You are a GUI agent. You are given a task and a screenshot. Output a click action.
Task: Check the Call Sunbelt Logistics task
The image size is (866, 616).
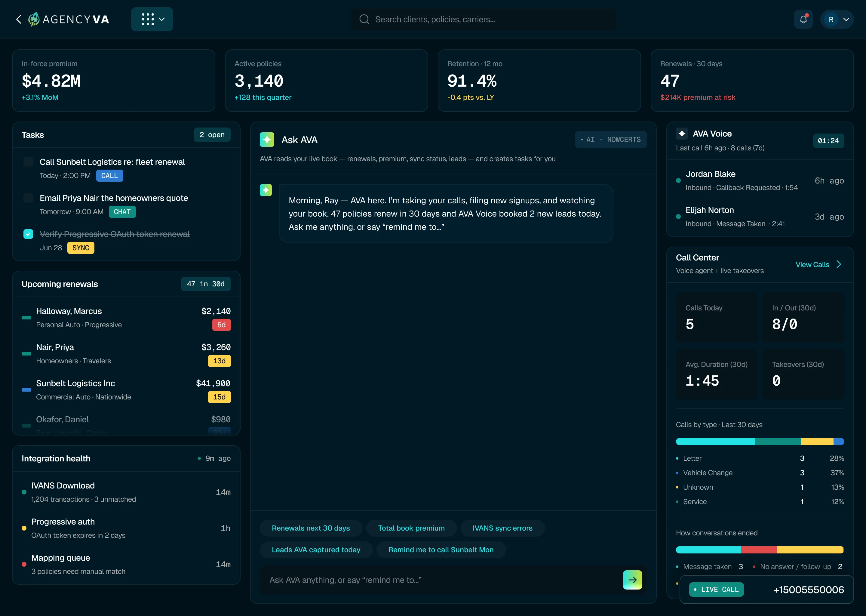tap(28, 162)
